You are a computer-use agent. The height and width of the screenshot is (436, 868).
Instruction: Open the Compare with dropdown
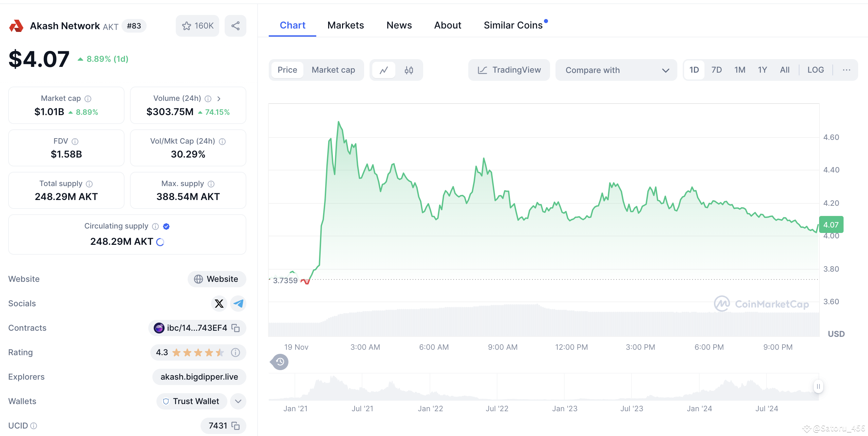click(616, 70)
